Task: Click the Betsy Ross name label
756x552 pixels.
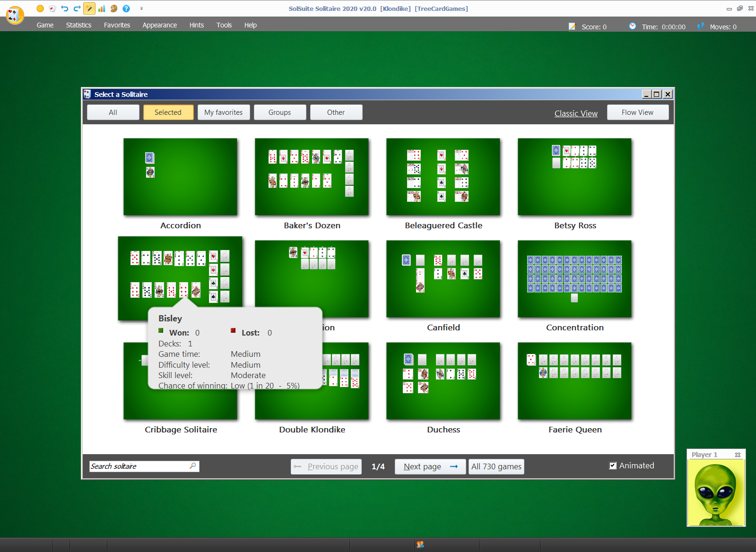Action: (575, 225)
